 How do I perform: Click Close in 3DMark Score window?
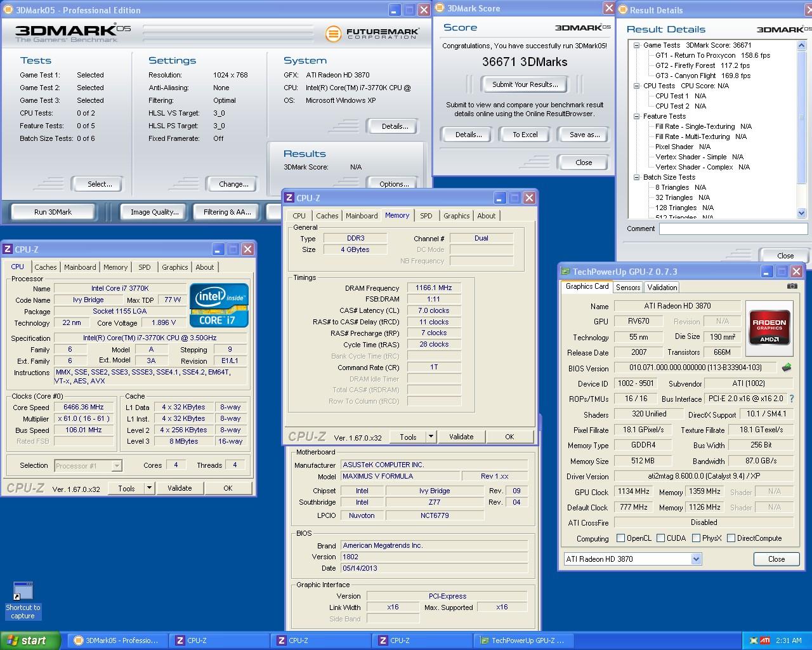click(584, 162)
